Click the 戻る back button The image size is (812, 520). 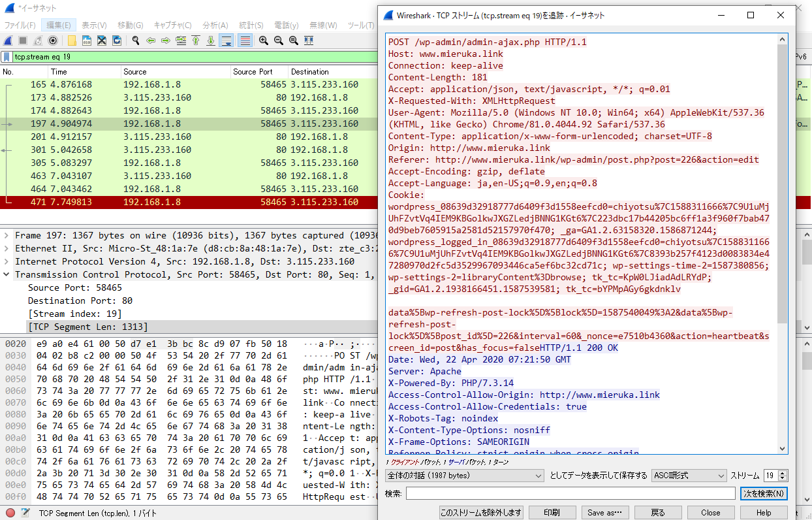click(658, 513)
